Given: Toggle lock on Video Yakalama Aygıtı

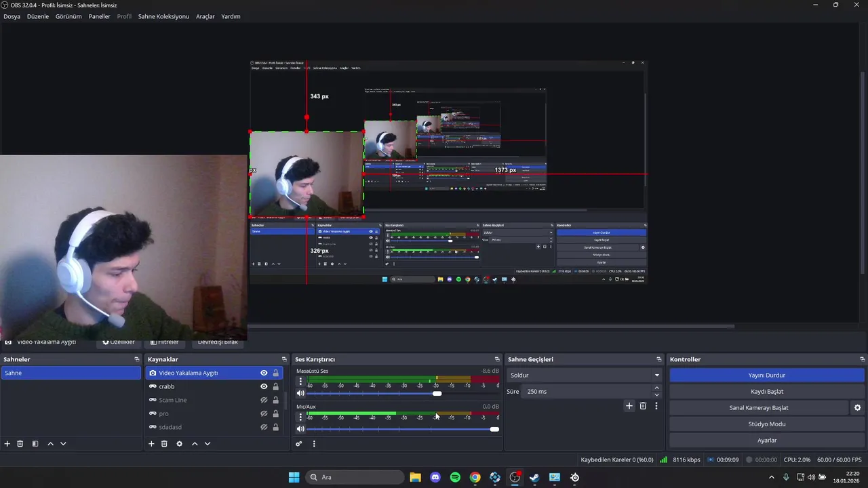Looking at the screenshot, I should [x=275, y=373].
